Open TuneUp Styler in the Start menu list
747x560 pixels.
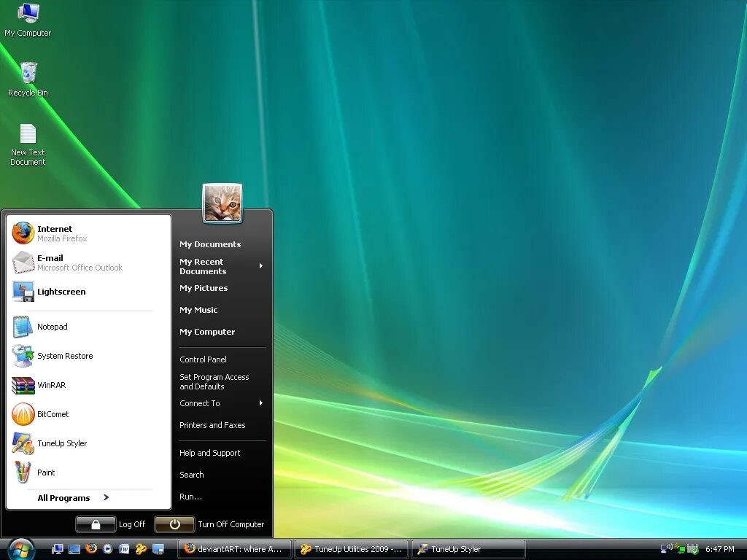click(88, 443)
